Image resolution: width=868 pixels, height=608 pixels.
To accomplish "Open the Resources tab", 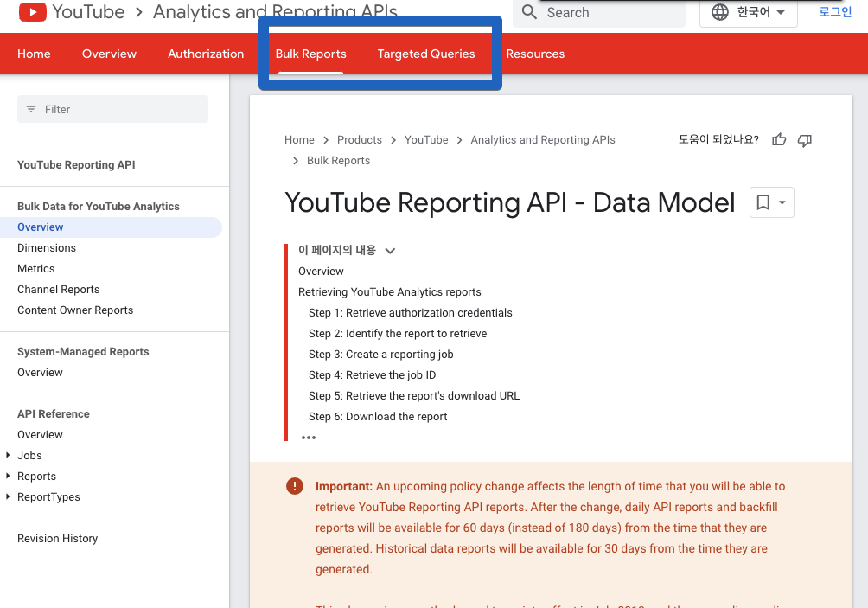I will click(535, 54).
